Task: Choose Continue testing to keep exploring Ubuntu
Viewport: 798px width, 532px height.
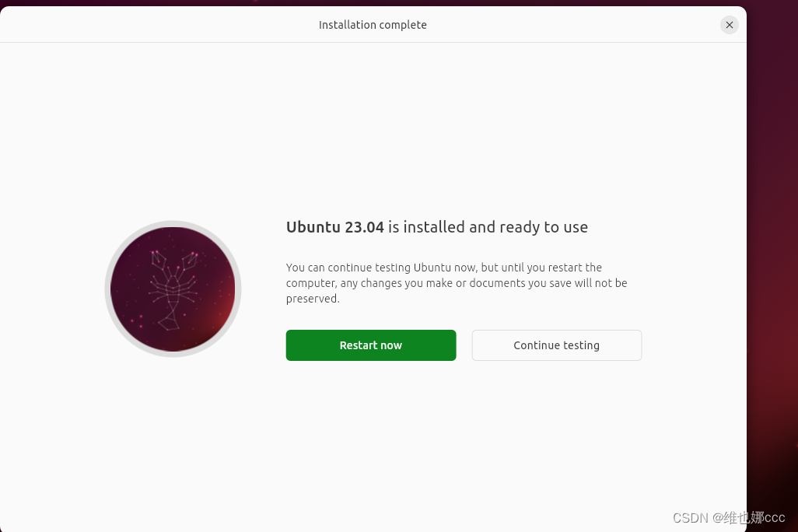Action: [x=556, y=345]
